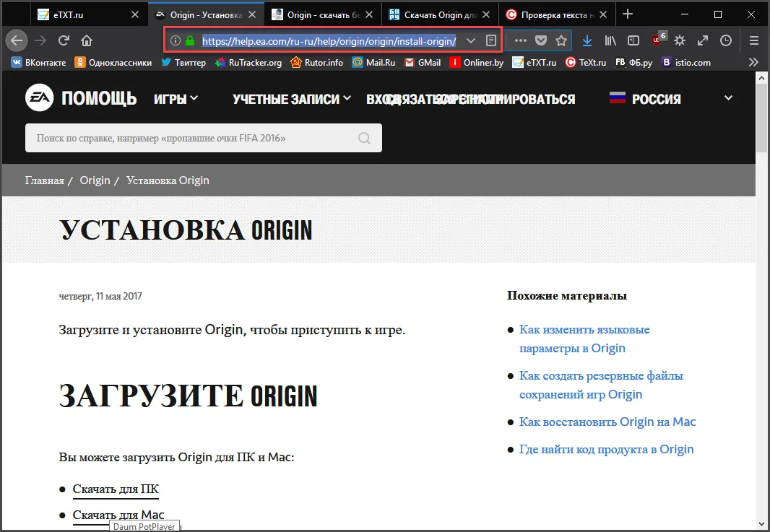Click the help search input field
The height and width of the screenshot is (532, 770).
point(188,138)
